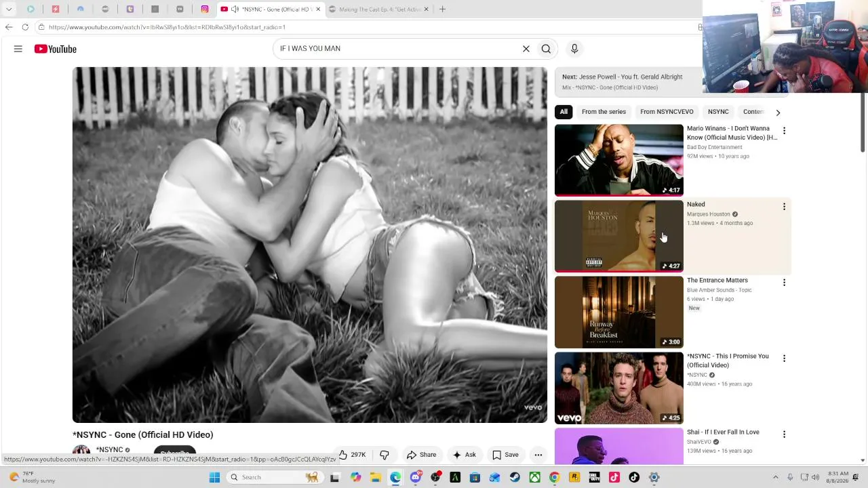Click the magnifying glass search button
Image resolution: width=868 pixels, height=488 pixels.
pos(546,49)
